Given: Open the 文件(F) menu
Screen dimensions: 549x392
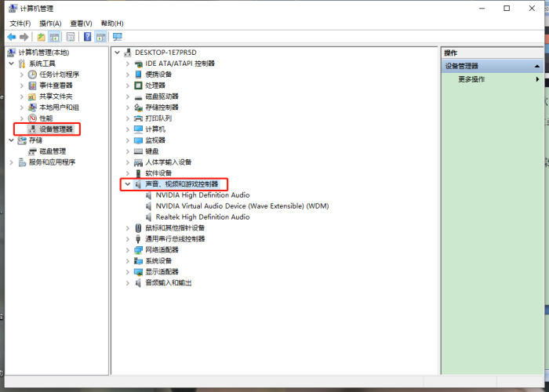Looking at the screenshot, I should (20, 24).
